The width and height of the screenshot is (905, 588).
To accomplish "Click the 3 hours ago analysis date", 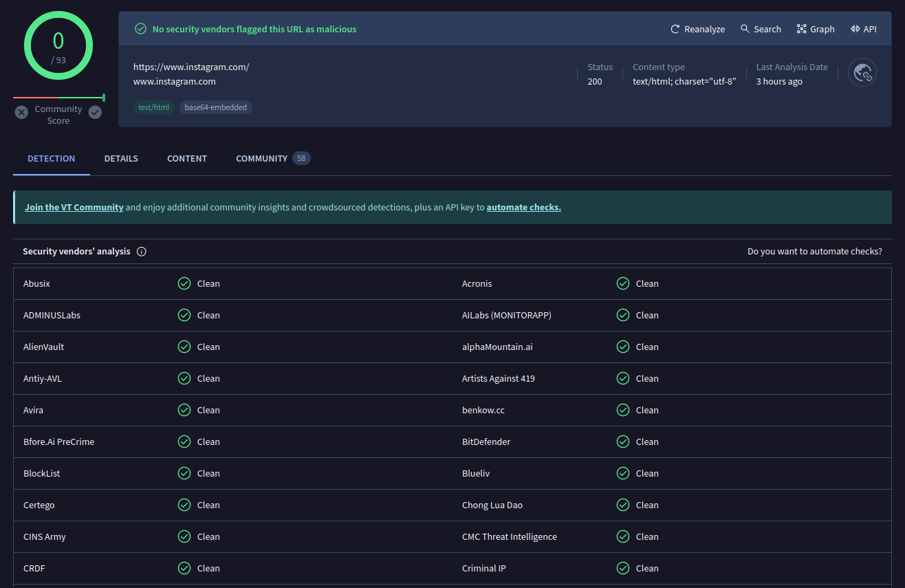I will [779, 81].
